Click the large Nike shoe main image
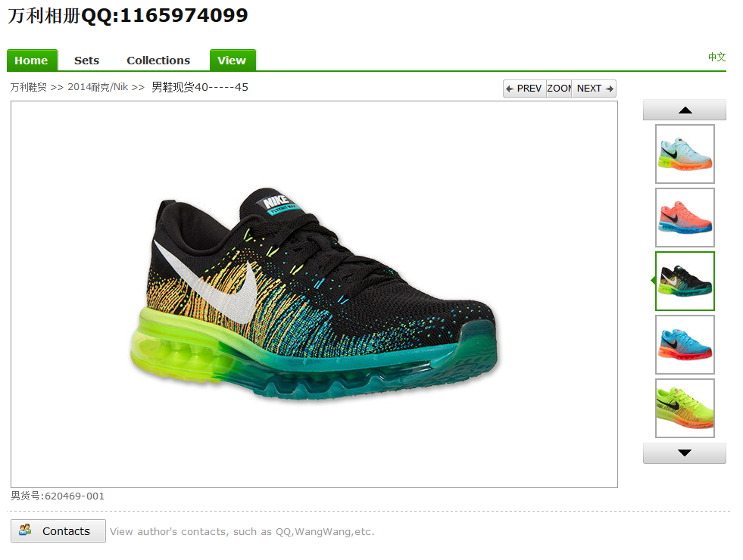This screenshot has height=560, width=743. click(314, 294)
